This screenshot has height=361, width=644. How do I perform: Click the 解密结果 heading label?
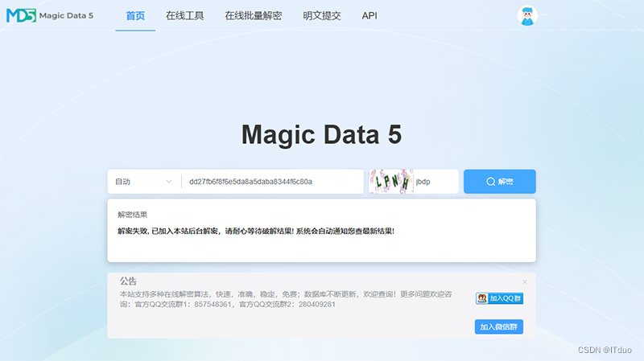pyautogui.click(x=132, y=215)
